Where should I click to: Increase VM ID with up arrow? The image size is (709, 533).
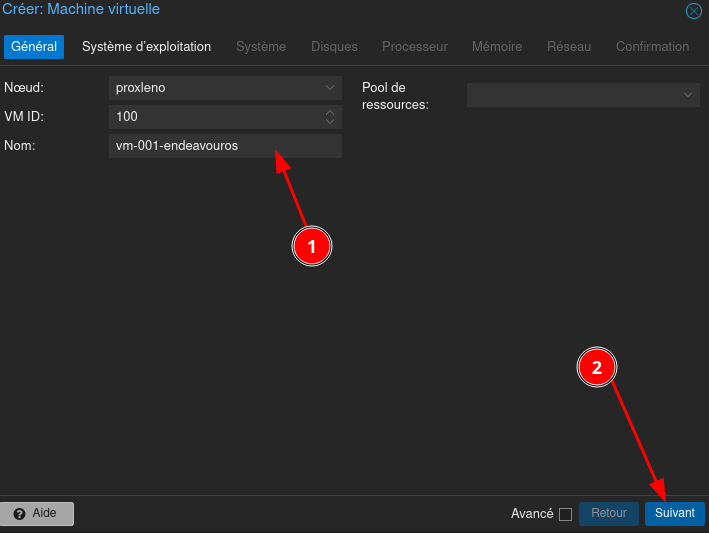330,113
